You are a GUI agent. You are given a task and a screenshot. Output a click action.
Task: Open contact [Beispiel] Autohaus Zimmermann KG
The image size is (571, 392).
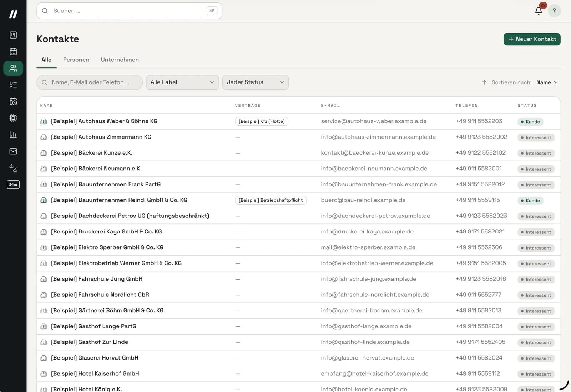tap(101, 137)
